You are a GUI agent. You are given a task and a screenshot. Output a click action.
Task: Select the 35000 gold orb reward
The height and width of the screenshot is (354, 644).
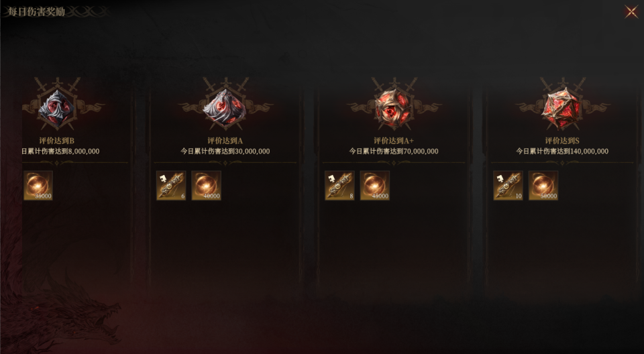(x=38, y=186)
